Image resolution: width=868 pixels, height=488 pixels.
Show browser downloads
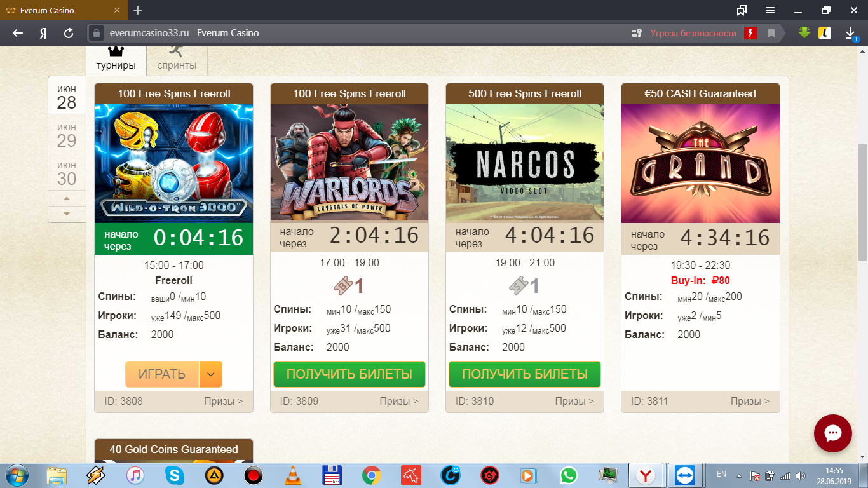click(851, 33)
